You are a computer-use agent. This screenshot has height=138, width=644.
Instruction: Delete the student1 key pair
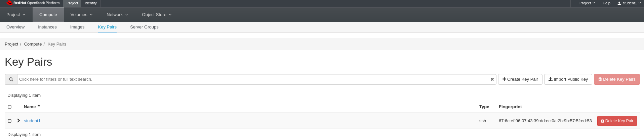(617, 121)
